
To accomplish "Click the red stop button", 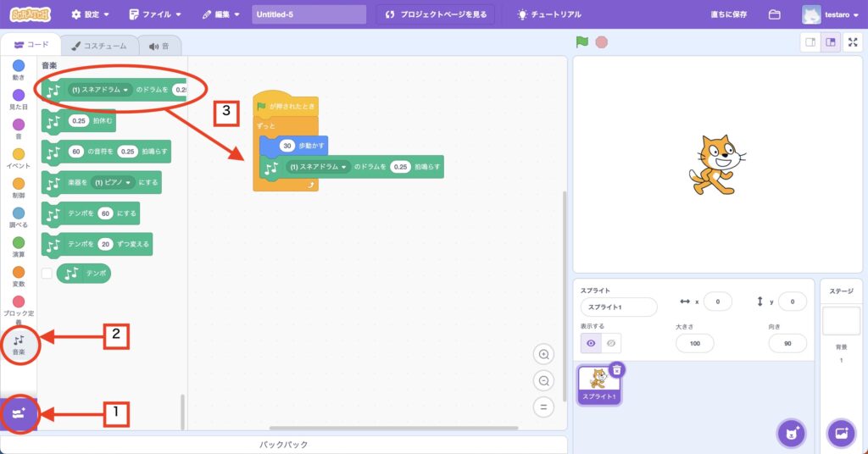I will 602,42.
